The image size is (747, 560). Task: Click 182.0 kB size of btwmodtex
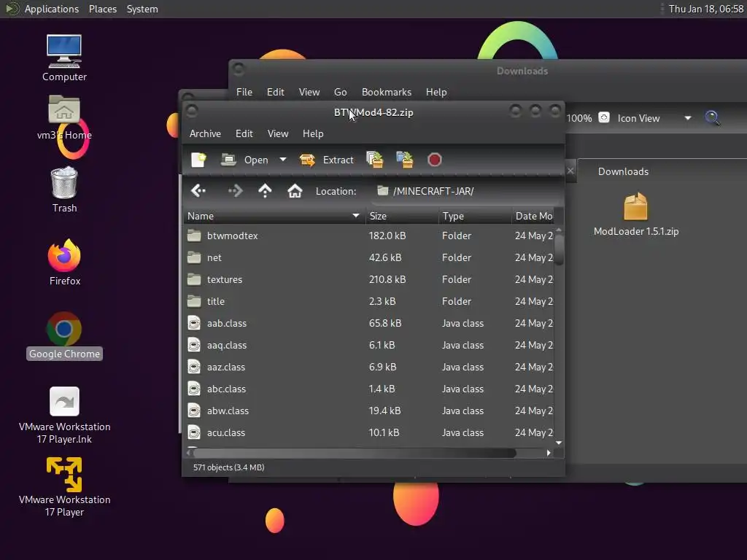pos(387,236)
